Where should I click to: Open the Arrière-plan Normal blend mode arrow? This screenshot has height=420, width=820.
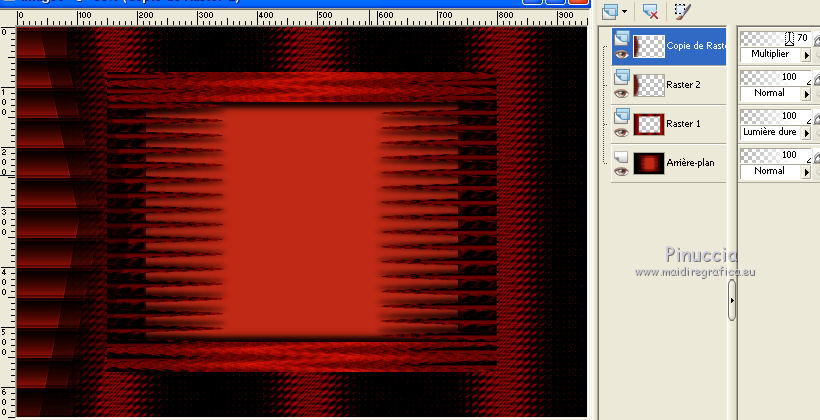(806, 172)
